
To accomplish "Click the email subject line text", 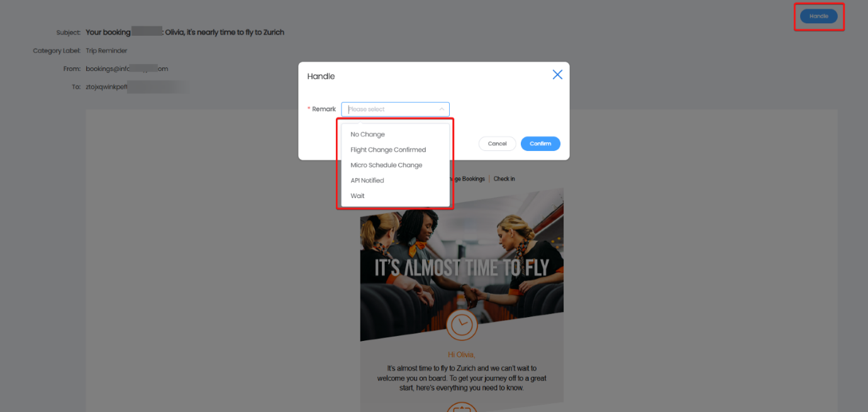I will 185,32.
